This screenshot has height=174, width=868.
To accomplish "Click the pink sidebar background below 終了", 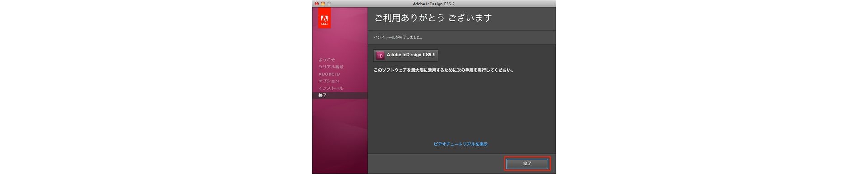I will pyautogui.click(x=340, y=136).
